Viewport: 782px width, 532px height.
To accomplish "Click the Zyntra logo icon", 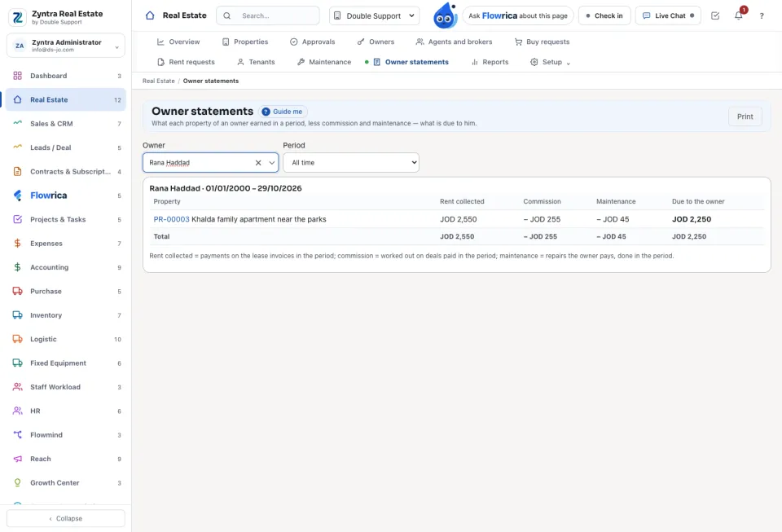I will [17, 17].
